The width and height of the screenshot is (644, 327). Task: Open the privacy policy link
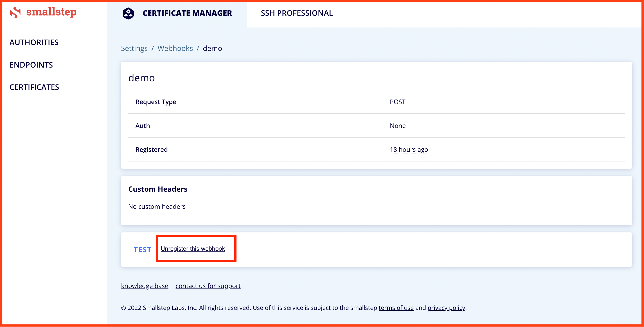pos(446,308)
